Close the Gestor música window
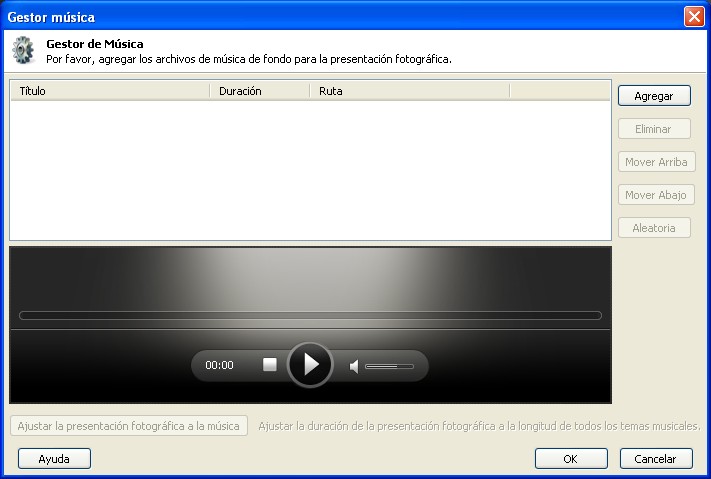The image size is (711, 479). (694, 17)
